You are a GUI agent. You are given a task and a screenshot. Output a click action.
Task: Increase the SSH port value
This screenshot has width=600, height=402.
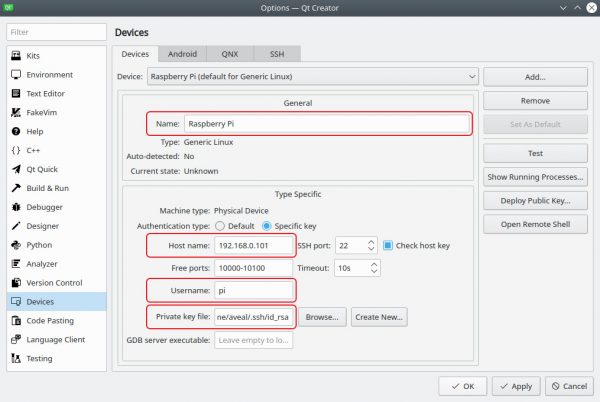371,242
